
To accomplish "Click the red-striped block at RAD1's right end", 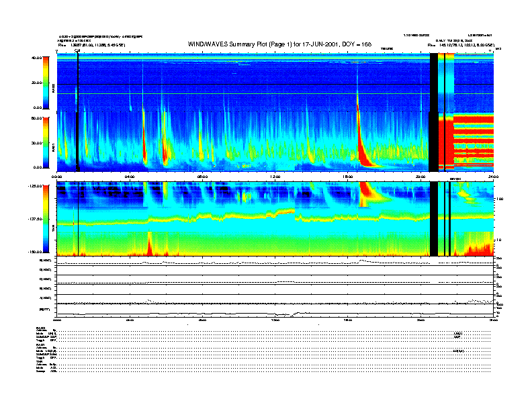I will 474,142.
